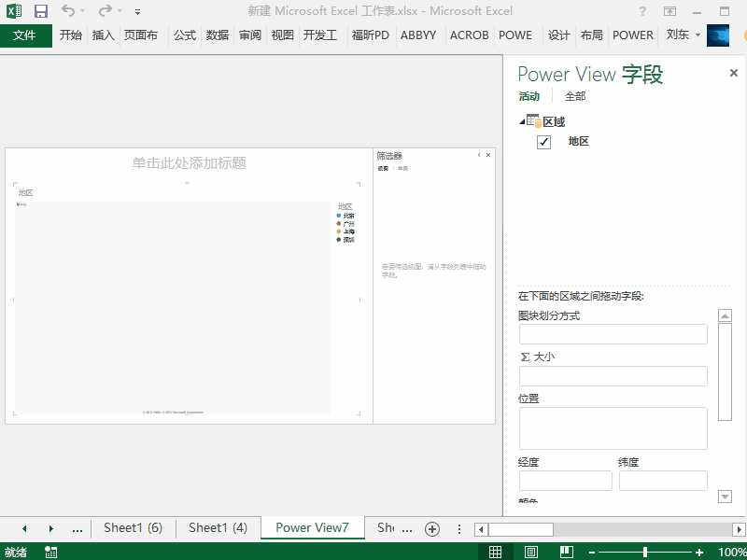Switch field list to 活动 view
The image size is (747, 560).
click(x=529, y=96)
